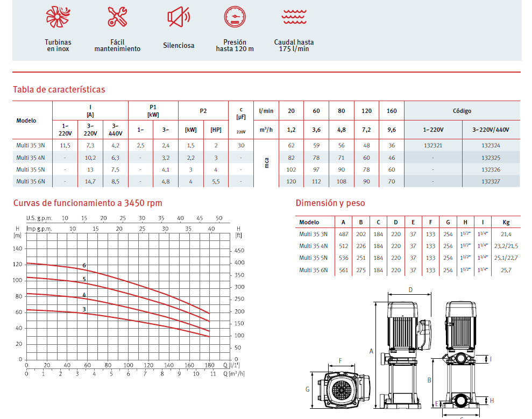Click the 'Dimensión y peso' heading
This screenshot has width=532, height=419.
330,203
